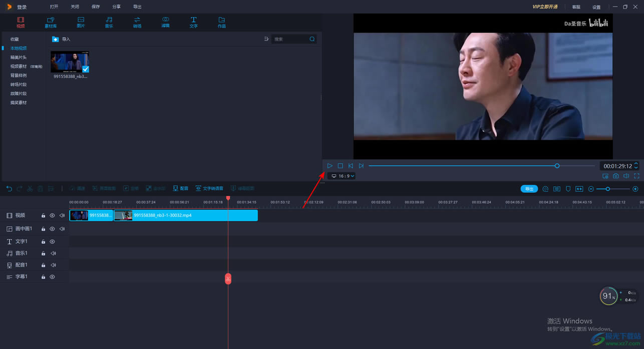Take a snapshot with the camera icon
The image size is (644, 349).
tap(615, 176)
